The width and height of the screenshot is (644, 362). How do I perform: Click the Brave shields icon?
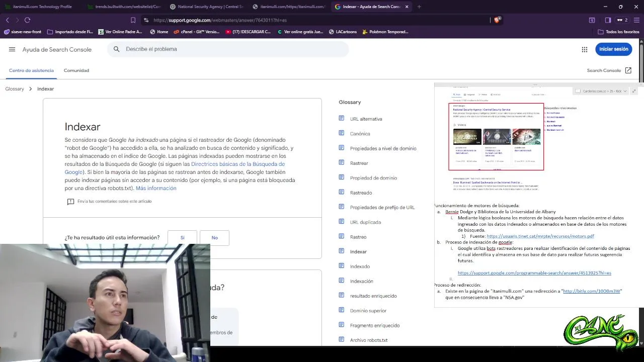tap(498, 20)
